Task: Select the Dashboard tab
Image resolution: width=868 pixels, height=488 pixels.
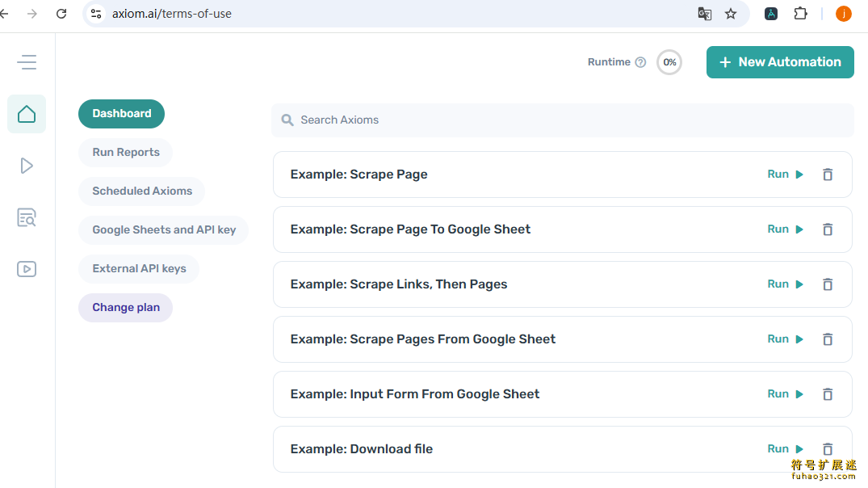Action: tap(121, 114)
